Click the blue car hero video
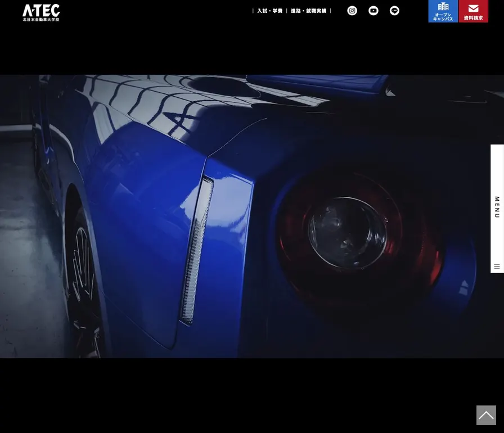The height and width of the screenshot is (433, 504). tap(252, 216)
